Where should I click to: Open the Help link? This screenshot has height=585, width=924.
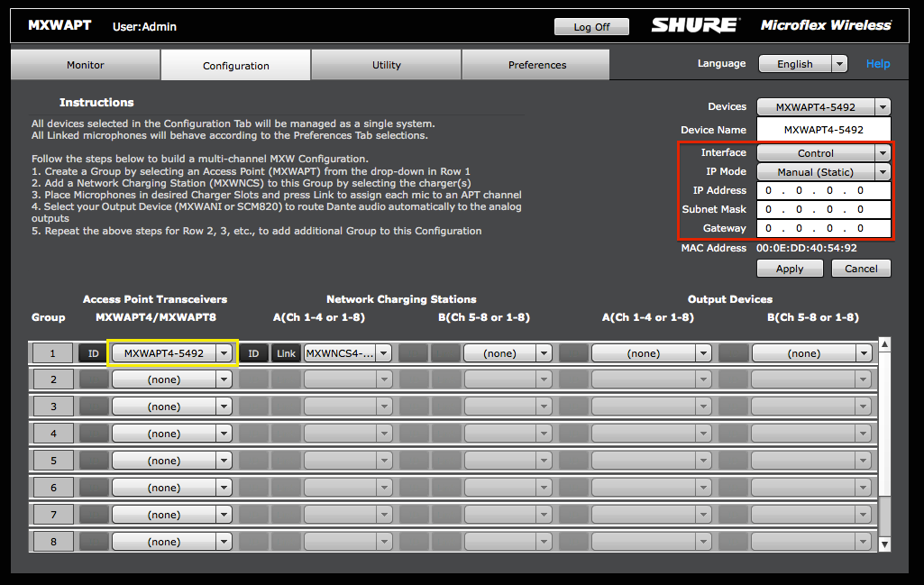click(877, 64)
